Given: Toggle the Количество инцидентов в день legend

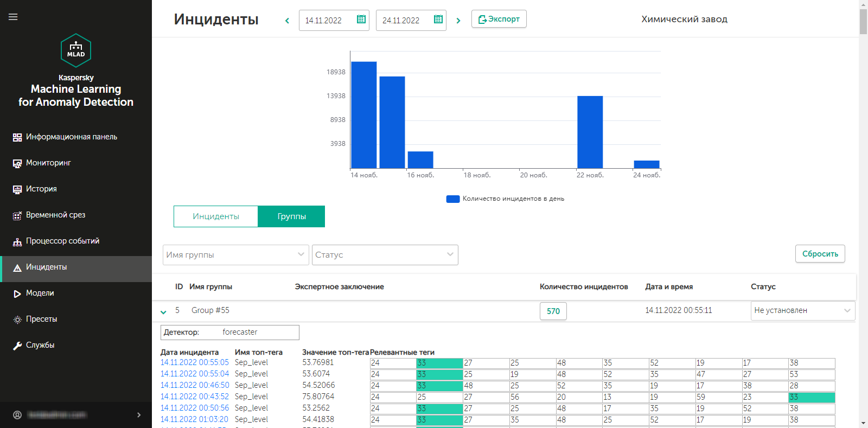Looking at the screenshot, I should [x=505, y=199].
